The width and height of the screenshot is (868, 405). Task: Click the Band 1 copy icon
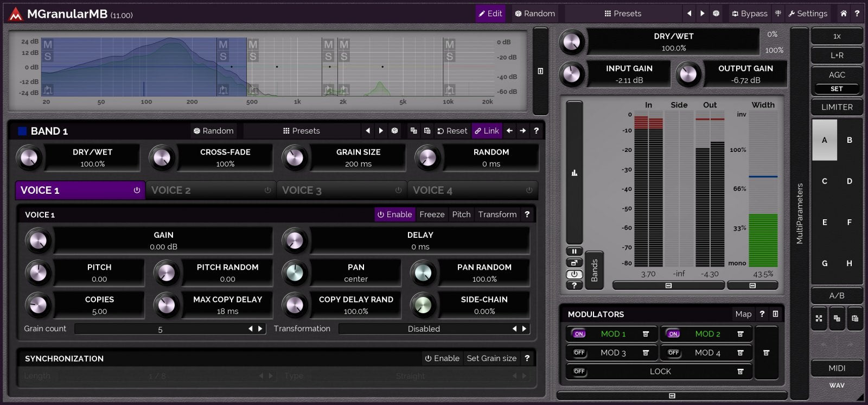pyautogui.click(x=413, y=131)
